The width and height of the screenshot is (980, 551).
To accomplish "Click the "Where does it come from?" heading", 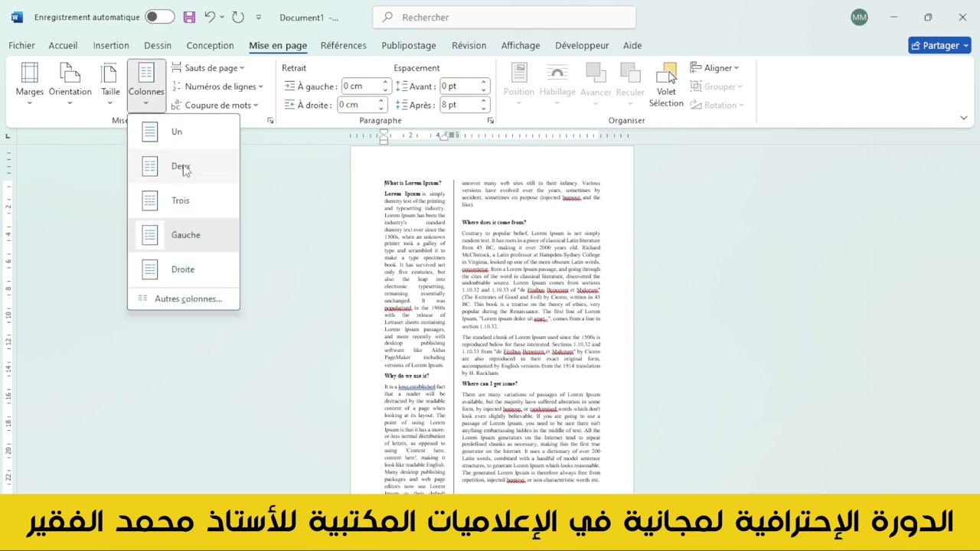I will pyautogui.click(x=494, y=222).
